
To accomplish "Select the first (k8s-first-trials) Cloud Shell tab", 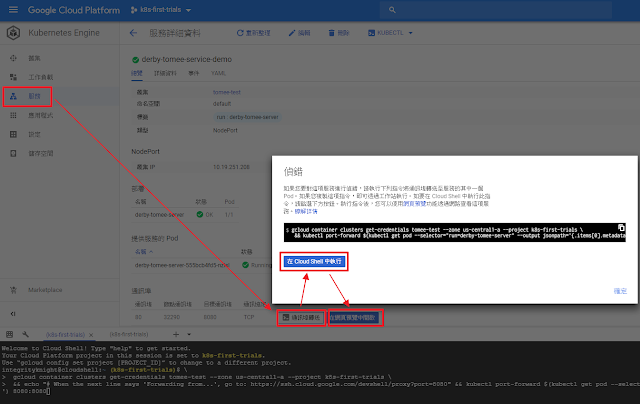I will [x=65, y=335].
